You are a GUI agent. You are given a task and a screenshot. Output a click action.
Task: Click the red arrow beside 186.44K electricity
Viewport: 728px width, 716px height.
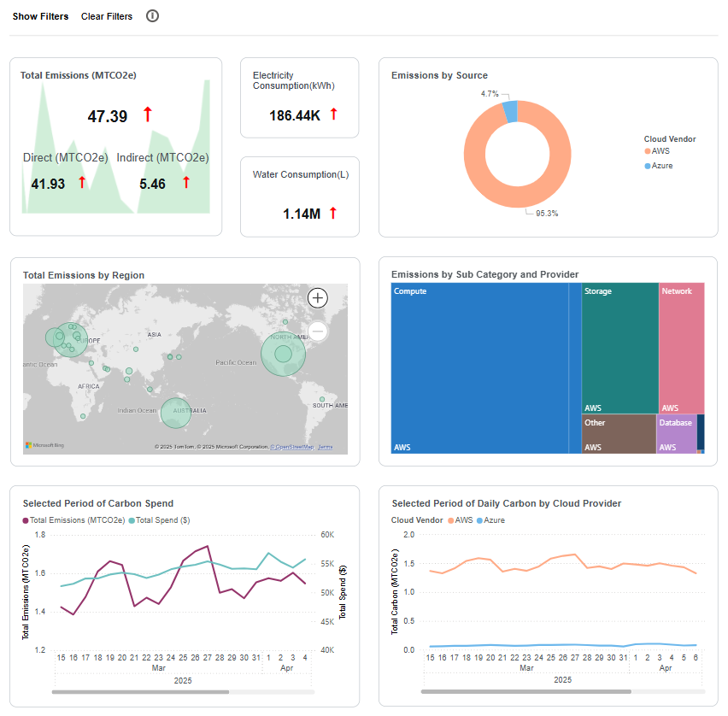pos(334,114)
